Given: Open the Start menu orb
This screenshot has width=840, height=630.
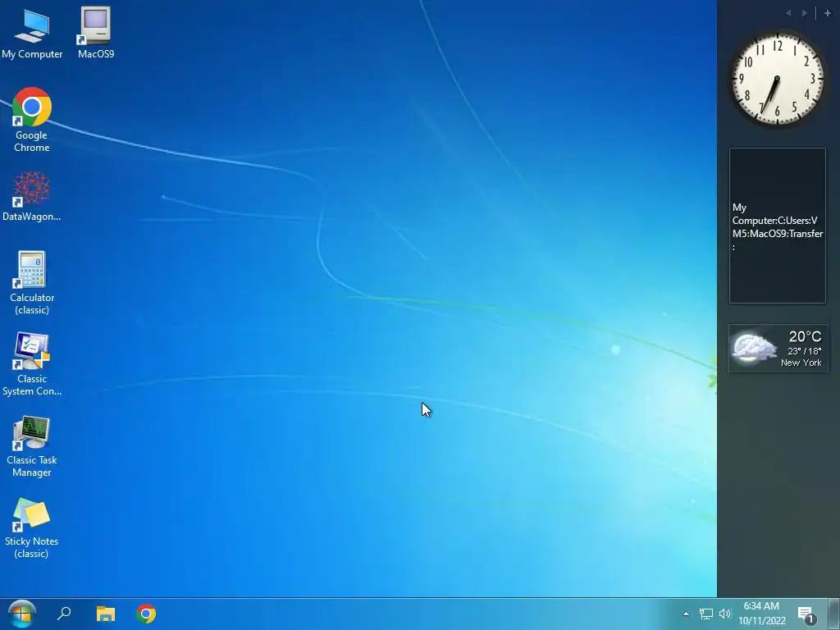Looking at the screenshot, I should (x=22, y=614).
